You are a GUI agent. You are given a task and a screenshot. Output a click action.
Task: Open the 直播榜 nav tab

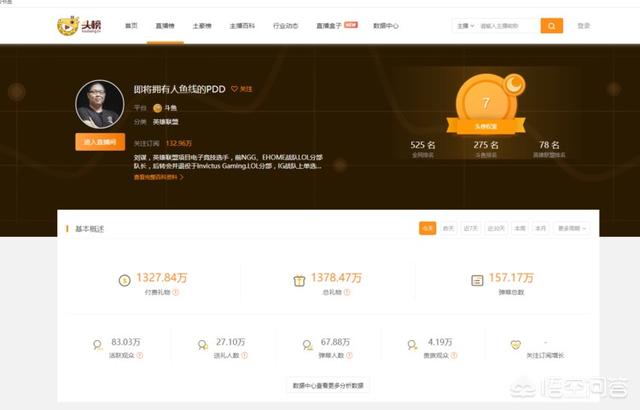(165, 26)
